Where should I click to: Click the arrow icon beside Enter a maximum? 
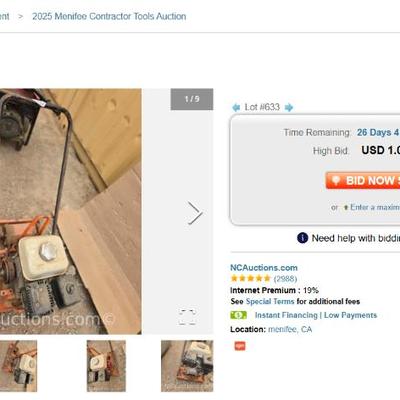pos(346,208)
